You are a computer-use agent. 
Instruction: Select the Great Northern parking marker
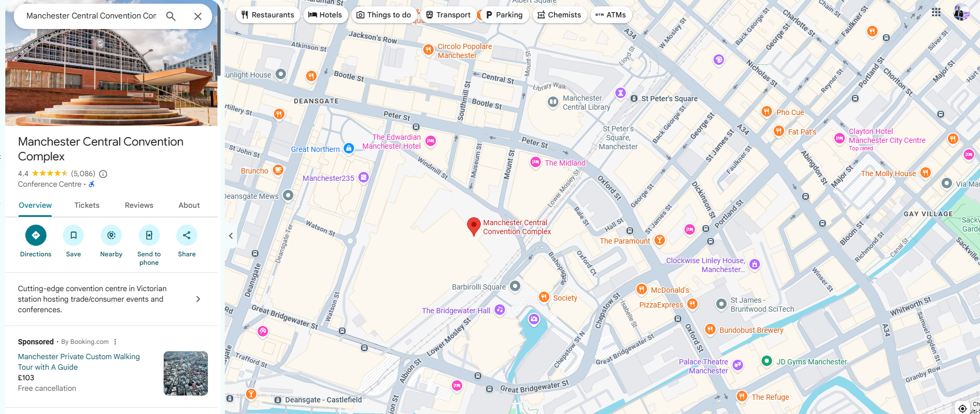point(348,148)
